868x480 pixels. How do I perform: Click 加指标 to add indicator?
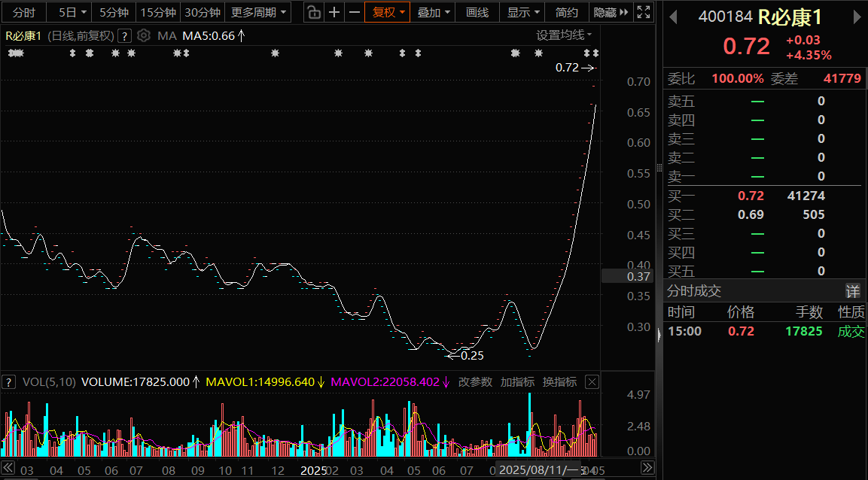click(517, 382)
